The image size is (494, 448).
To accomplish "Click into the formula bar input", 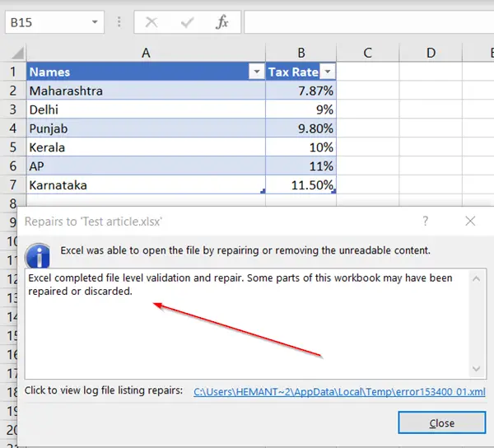I will (x=369, y=22).
